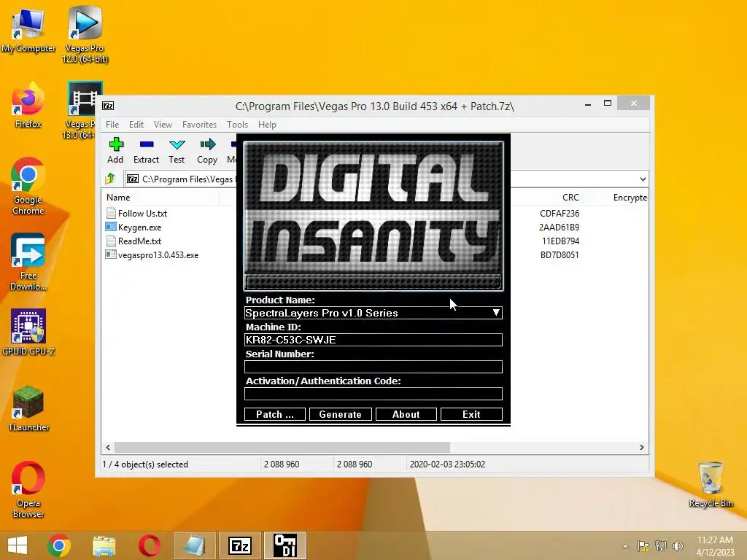Select Follow Us.txt in file list
This screenshot has height=560, width=747.
[142, 214]
